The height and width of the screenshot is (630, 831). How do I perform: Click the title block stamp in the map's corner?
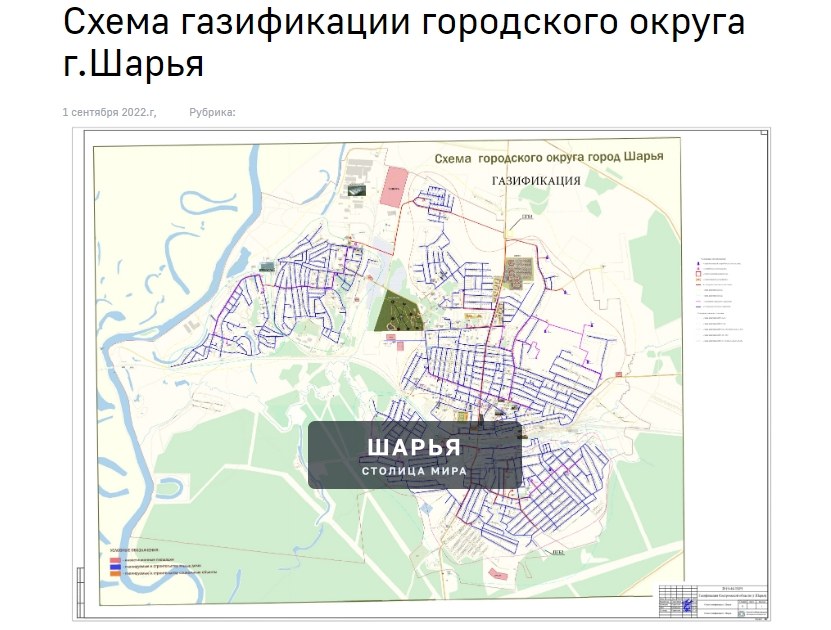click(713, 601)
